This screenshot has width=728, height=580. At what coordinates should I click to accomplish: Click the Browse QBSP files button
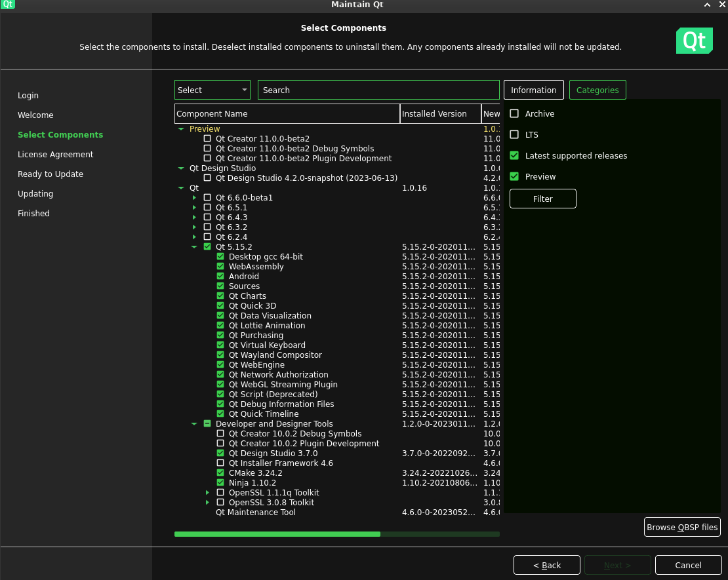pyautogui.click(x=682, y=527)
